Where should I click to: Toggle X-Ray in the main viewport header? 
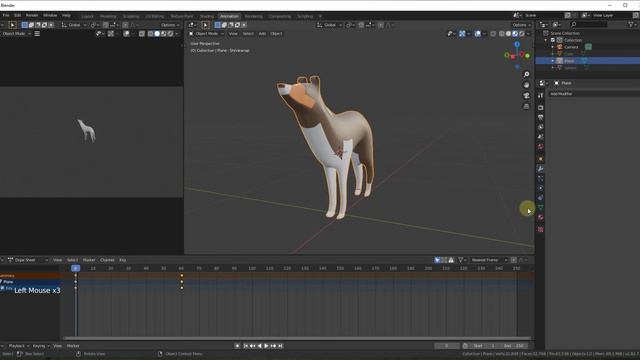(493, 33)
